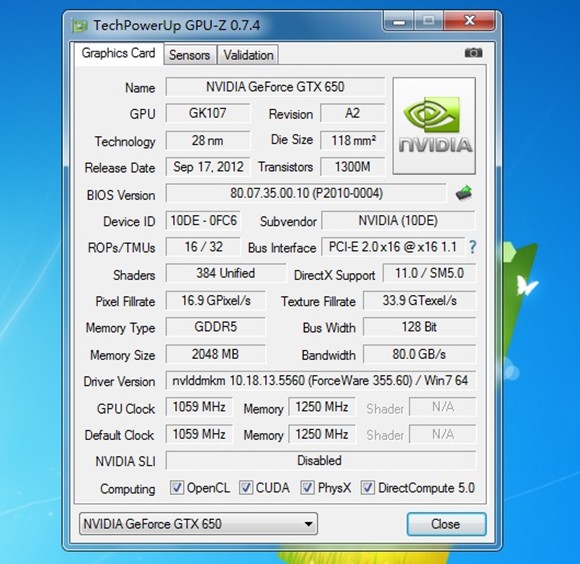Toggle the OpenCL checkbox
The image size is (580, 564).
point(176,487)
